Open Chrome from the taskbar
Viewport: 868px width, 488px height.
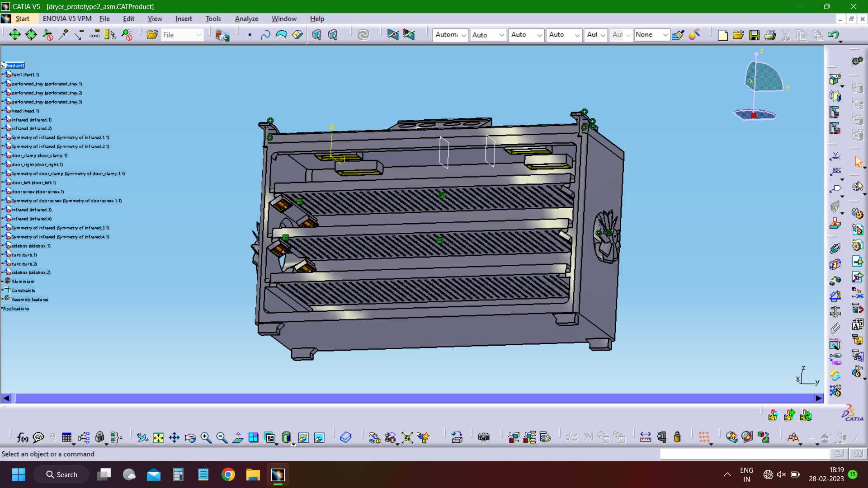click(x=228, y=474)
